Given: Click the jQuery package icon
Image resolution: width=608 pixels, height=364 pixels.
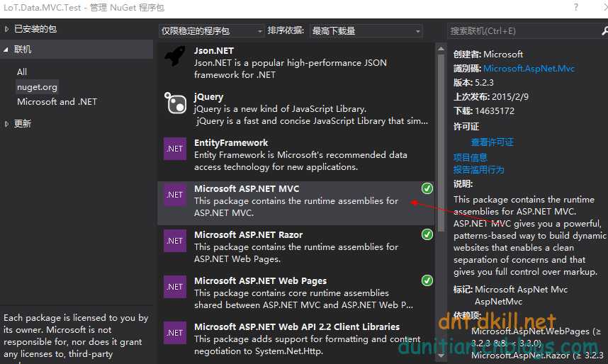Looking at the screenshot, I should (175, 103).
